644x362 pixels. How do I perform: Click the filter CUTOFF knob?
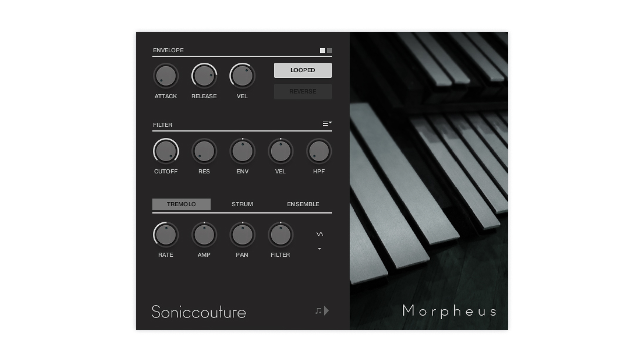point(166,152)
